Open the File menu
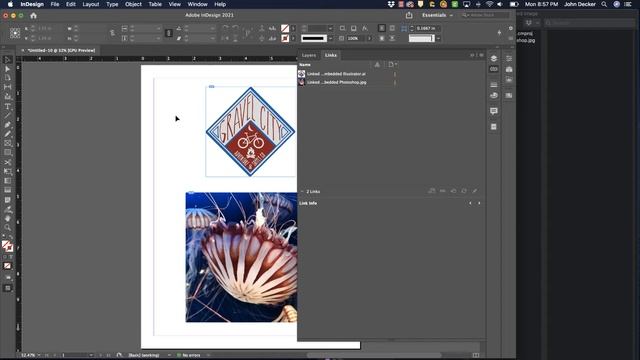 [x=55, y=4]
